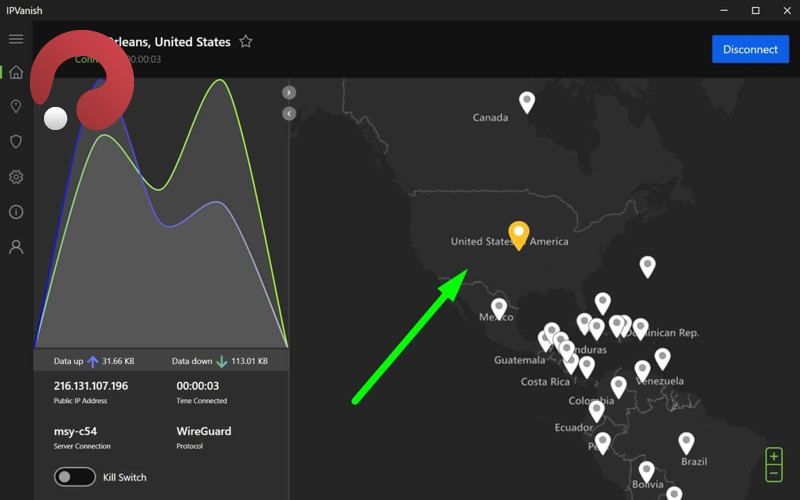Image resolution: width=800 pixels, height=500 pixels.
Task: Select the Venezuela server pin
Action: point(662,357)
